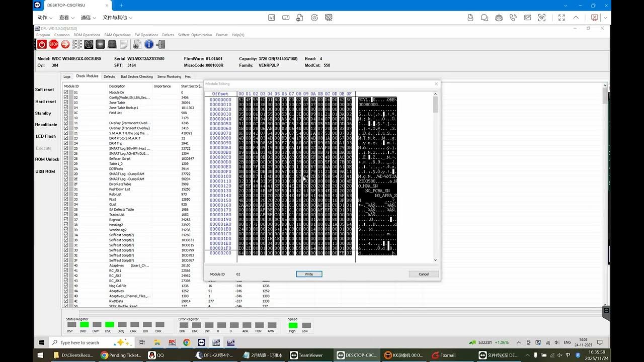Click the black clock timer toolbar icon
The height and width of the screenshot is (362, 644).
click(x=88, y=44)
